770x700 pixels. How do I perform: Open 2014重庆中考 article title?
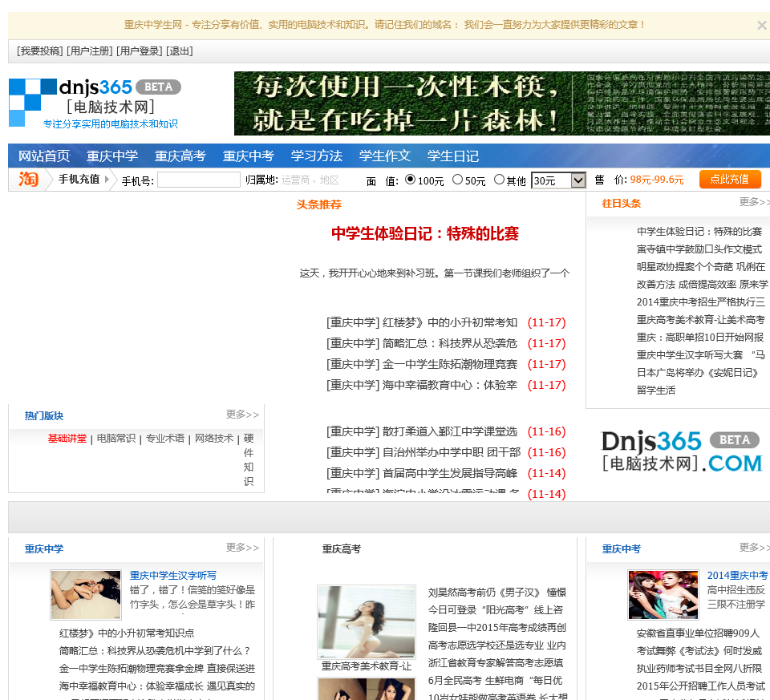click(737, 576)
